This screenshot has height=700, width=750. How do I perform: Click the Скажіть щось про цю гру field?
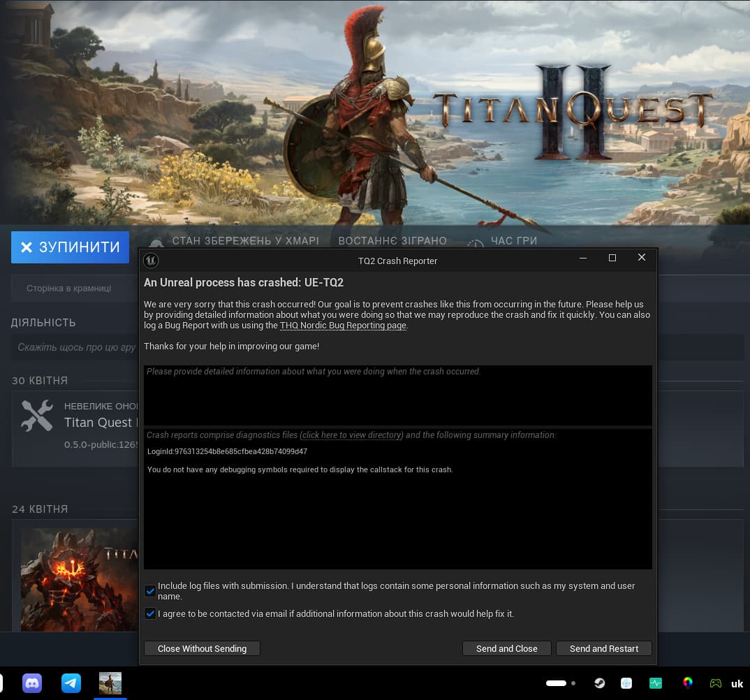77,347
